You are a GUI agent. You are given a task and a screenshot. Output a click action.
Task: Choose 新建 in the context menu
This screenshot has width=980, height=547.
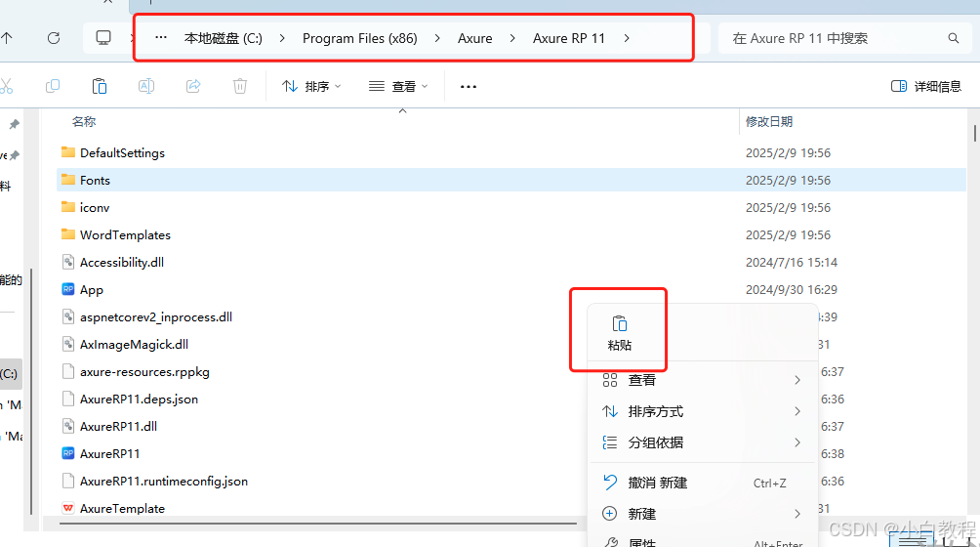click(x=703, y=513)
